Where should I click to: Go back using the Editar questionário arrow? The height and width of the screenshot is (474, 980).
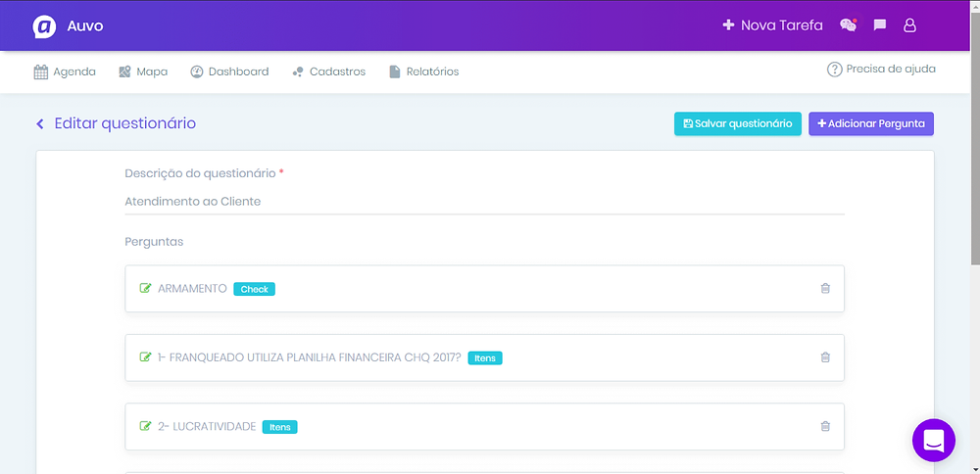40,124
